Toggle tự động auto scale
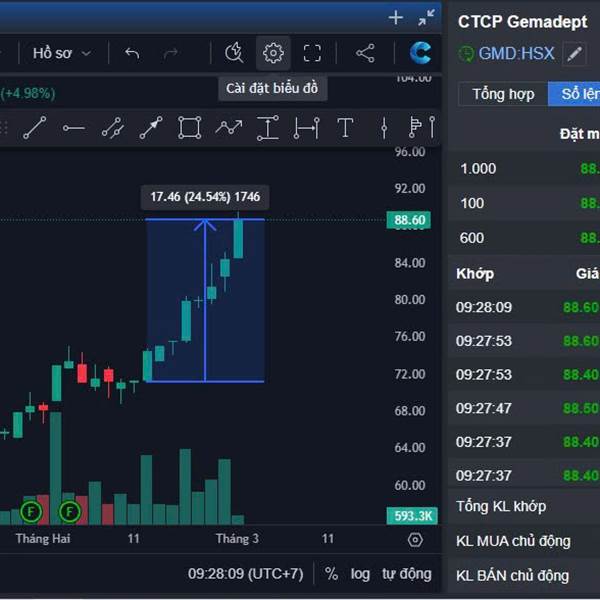Image resolution: width=600 pixels, height=600 pixels. click(x=407, y=574)
